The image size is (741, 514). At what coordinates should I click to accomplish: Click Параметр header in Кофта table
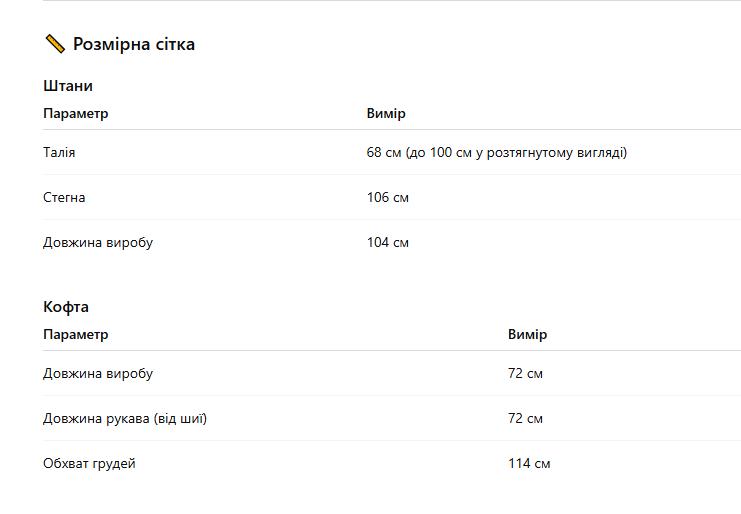(x=76, y=334)
